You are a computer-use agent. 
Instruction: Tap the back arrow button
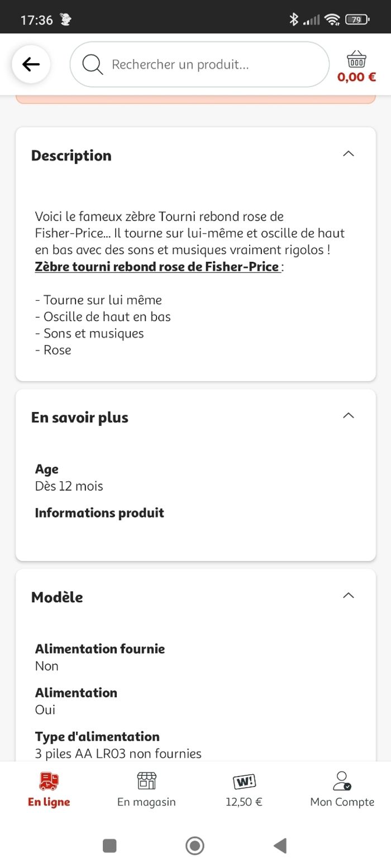[x=31, y=64]
